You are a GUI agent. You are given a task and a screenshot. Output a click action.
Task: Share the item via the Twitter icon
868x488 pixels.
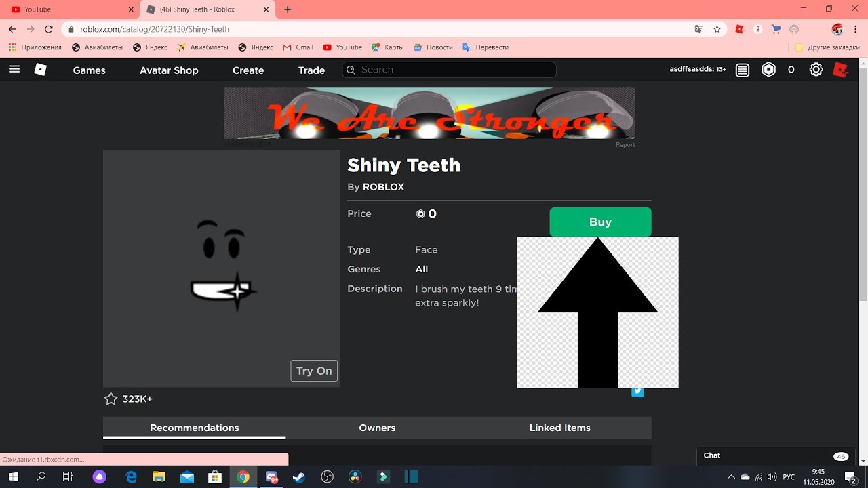pos(637,392)
